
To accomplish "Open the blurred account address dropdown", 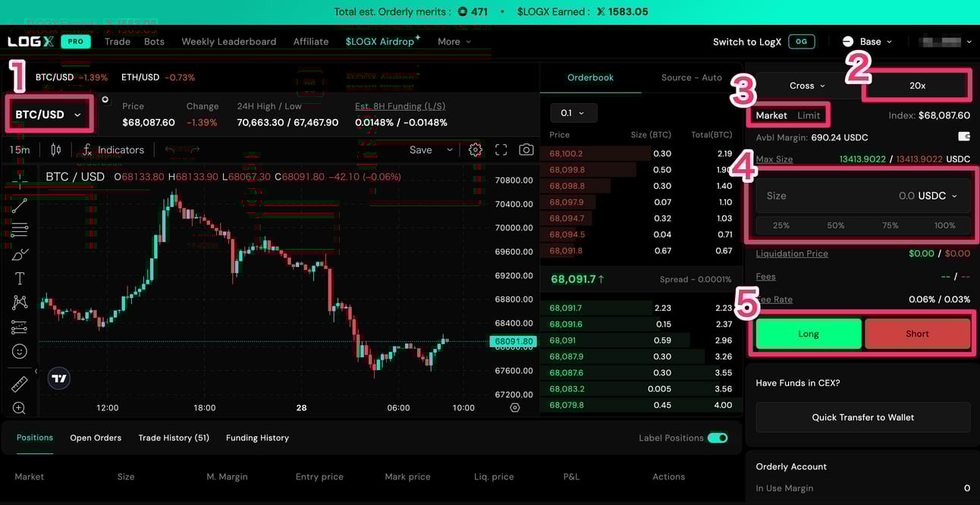I will 944,42.
